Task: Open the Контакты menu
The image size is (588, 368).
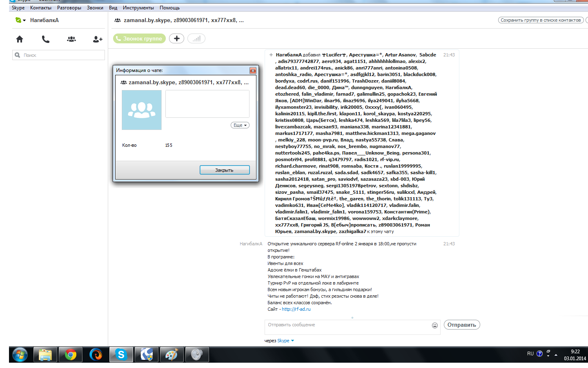Action: 41,8
